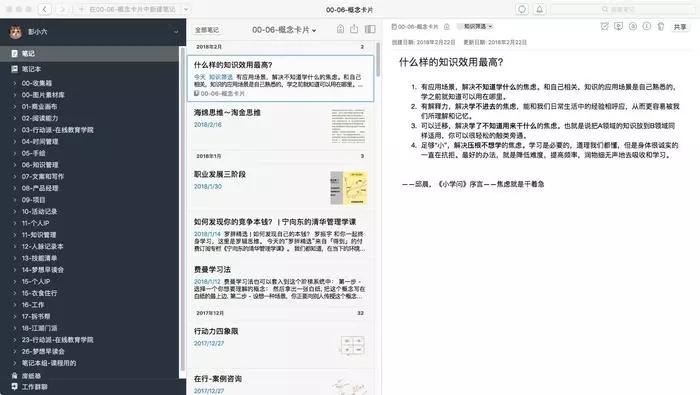Click the reminder icon above note list

(340, 29)
